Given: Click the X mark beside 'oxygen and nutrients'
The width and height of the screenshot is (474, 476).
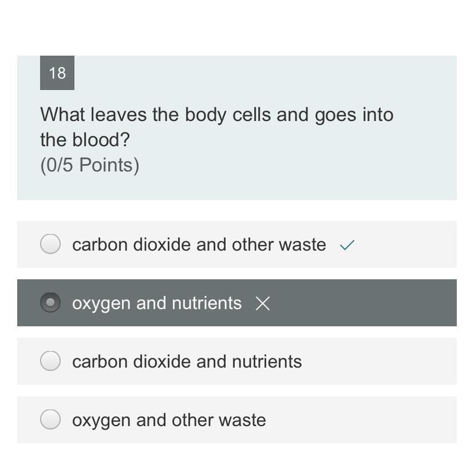Looking at the screenshot, I should [x=262, y=304].
